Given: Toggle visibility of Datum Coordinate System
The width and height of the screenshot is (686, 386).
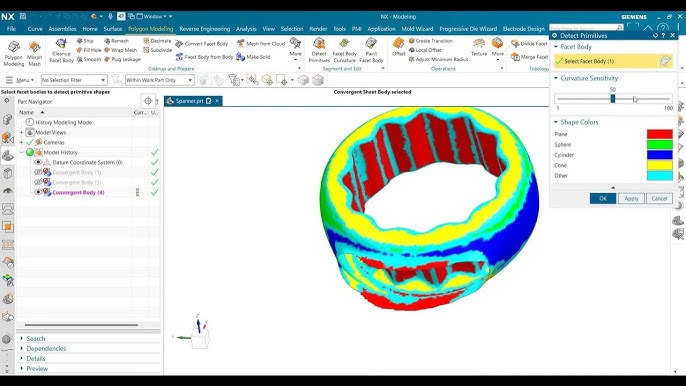Looking at the screenshot, I should click(38, 162).
